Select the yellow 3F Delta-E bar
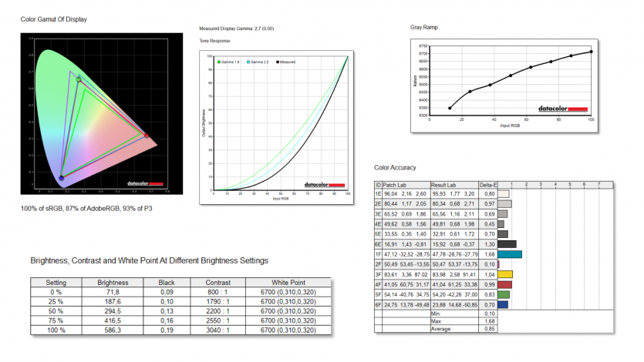644x362 pixels. (x=505, y=274)
